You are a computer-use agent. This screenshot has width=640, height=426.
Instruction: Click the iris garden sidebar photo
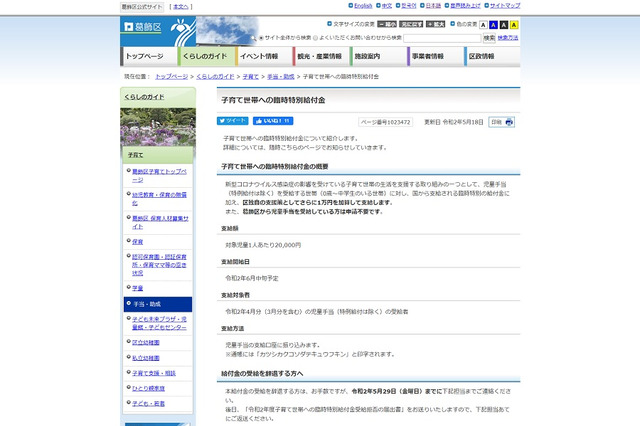[158, 127]
